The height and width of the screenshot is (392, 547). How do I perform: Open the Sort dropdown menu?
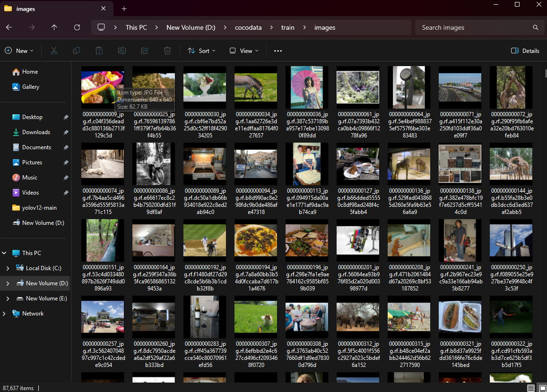[201, 51]
